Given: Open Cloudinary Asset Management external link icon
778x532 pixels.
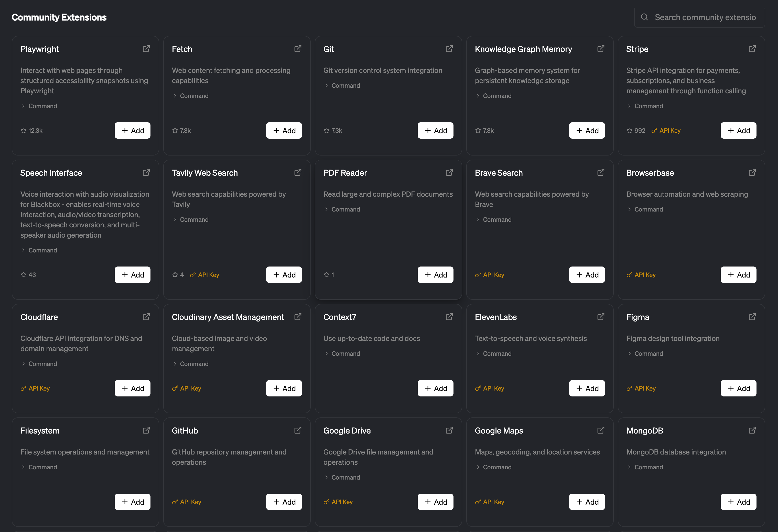Looking at the screenshot, I should 298,317.
